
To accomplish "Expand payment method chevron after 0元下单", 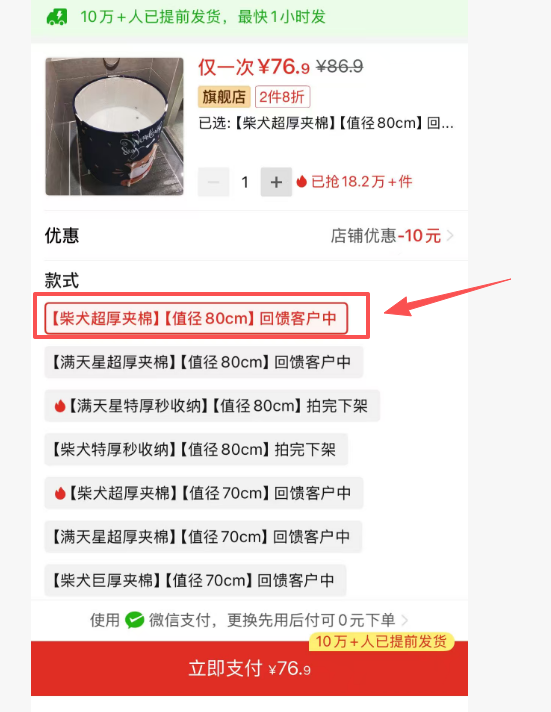I will coord(405,620).
